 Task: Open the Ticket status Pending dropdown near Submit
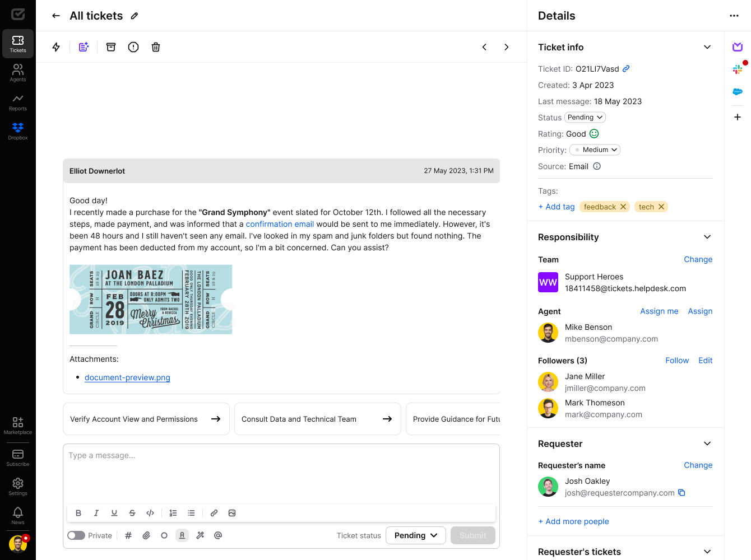(x=416, y=535)
